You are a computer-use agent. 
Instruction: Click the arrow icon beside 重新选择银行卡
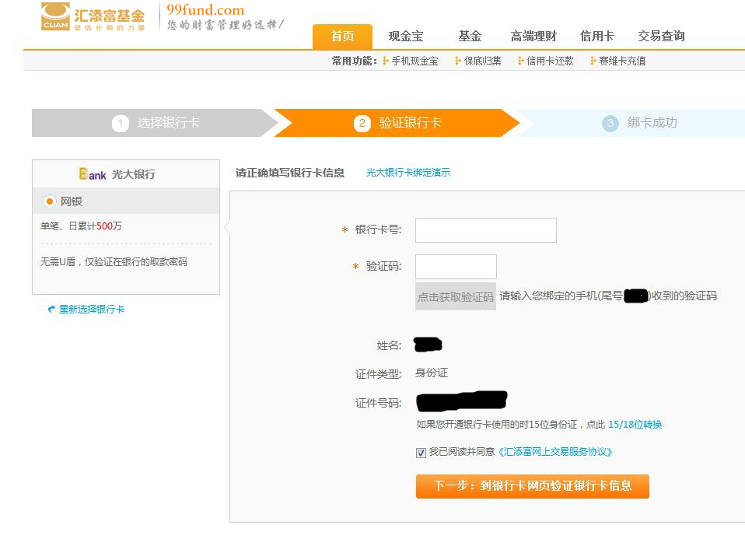51,310
